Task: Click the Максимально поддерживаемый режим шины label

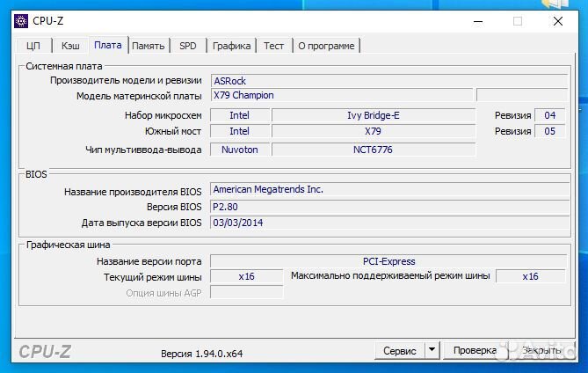Action: point(390,275)
